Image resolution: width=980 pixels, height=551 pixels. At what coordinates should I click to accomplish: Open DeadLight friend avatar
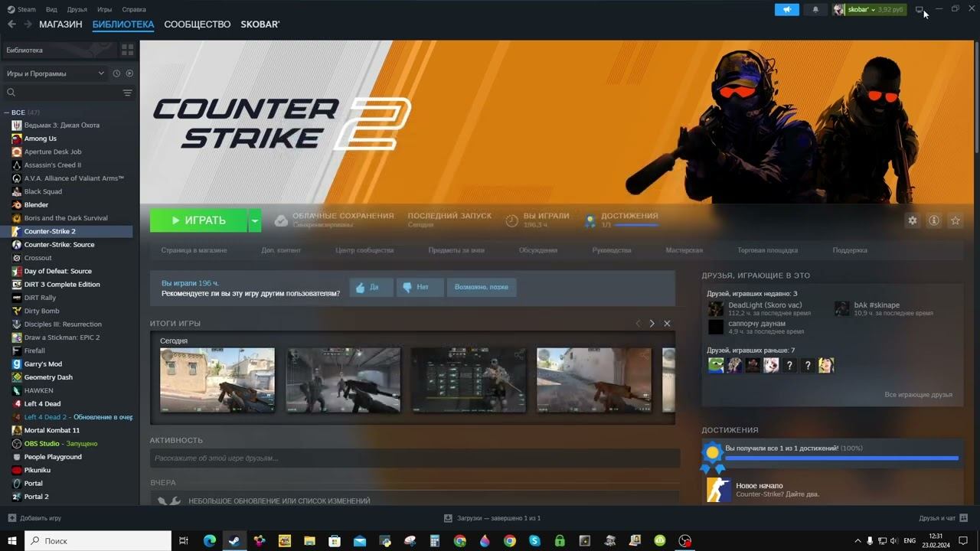(x=715, y=308)
